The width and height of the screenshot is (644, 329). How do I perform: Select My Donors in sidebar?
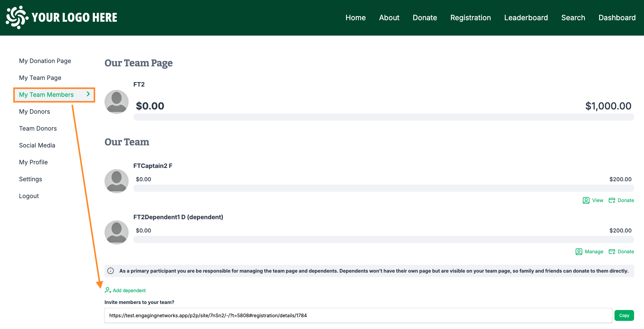(34, 112)
